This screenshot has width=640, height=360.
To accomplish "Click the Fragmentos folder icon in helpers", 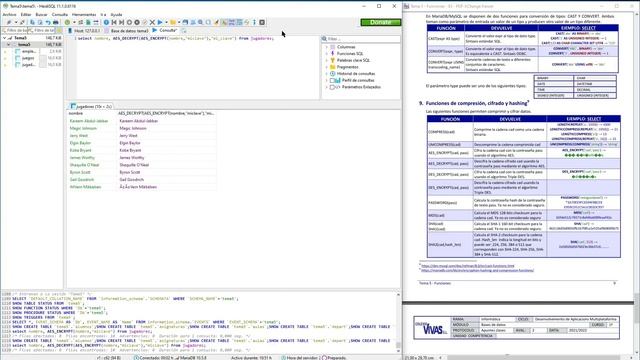I will pyautogui.click(x=333, y=67).
